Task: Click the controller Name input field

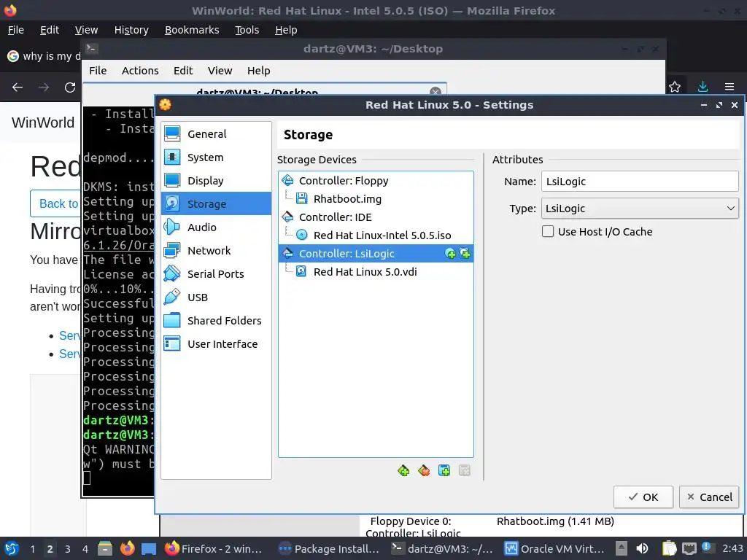Action: 640,182
